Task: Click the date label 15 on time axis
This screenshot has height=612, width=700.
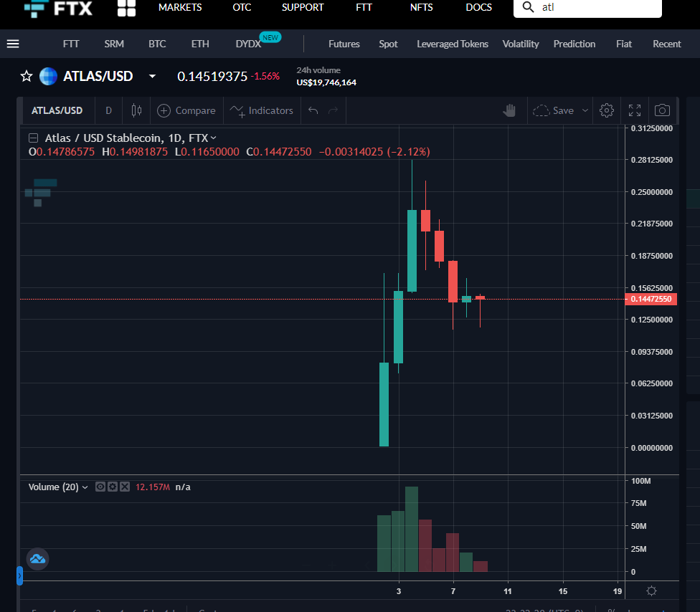Action: click(563, 591)
